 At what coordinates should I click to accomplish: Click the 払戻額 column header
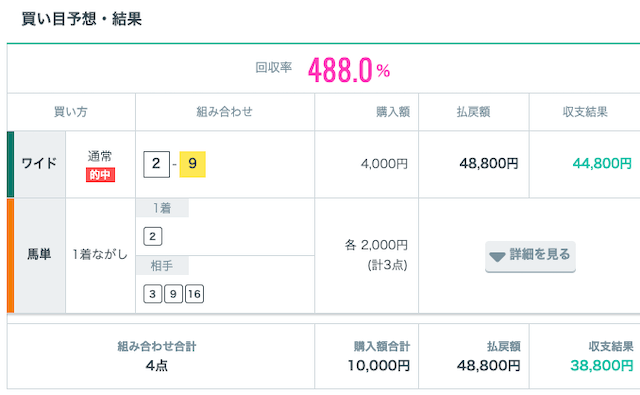point(473,112)
